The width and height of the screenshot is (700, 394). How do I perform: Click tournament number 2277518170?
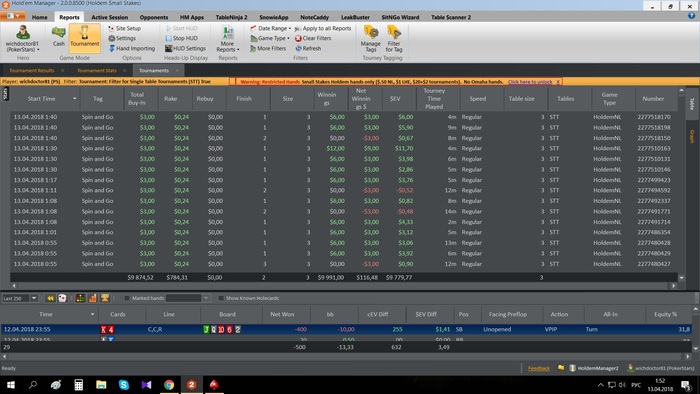point(654,117)
